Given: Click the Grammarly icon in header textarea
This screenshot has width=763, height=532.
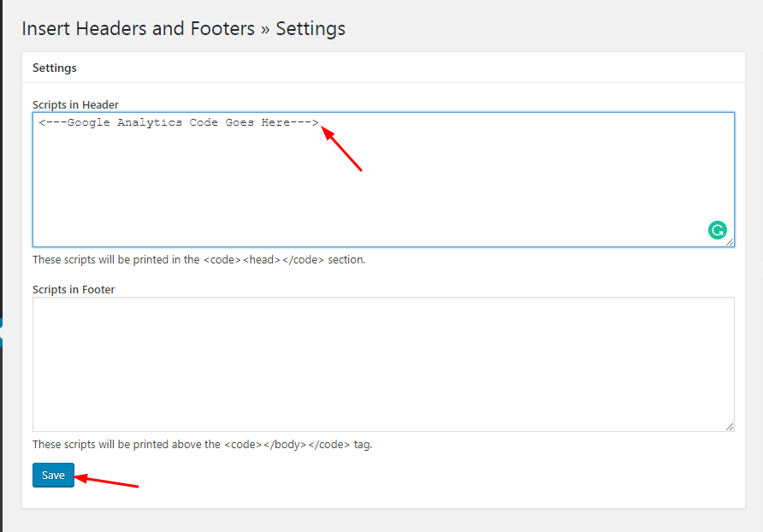Looking at the screenshot, I should [718, 229].
